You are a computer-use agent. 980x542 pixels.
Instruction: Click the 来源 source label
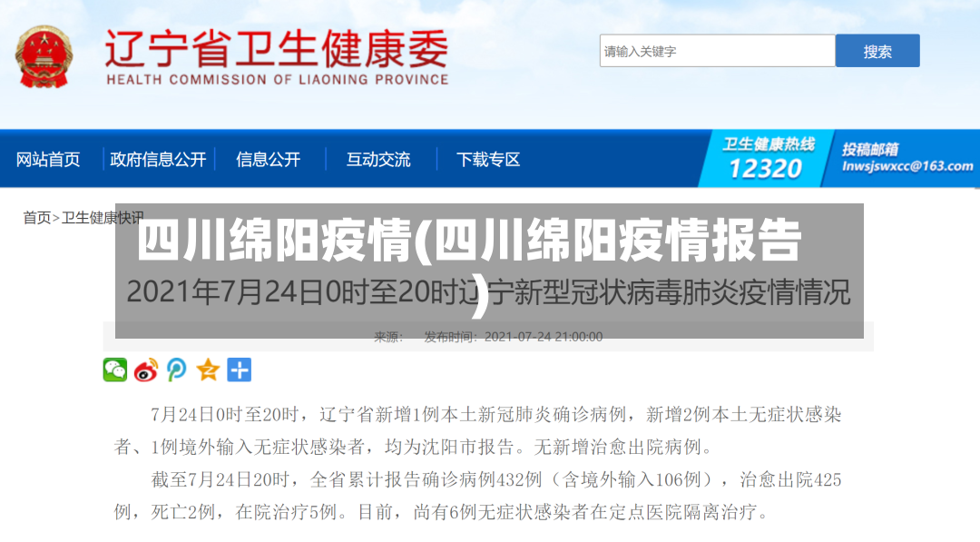point(388,337)
